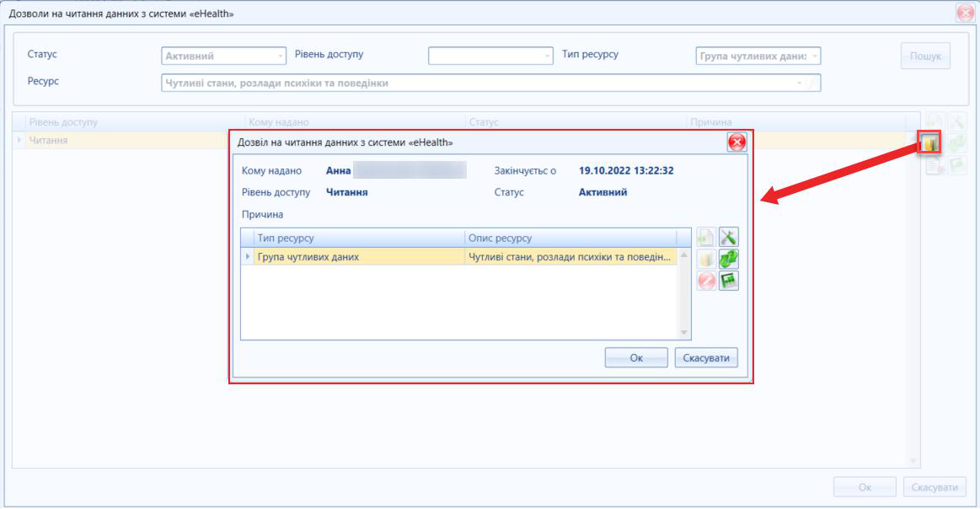Click the faded export table icon in the background window

[957, 165]
